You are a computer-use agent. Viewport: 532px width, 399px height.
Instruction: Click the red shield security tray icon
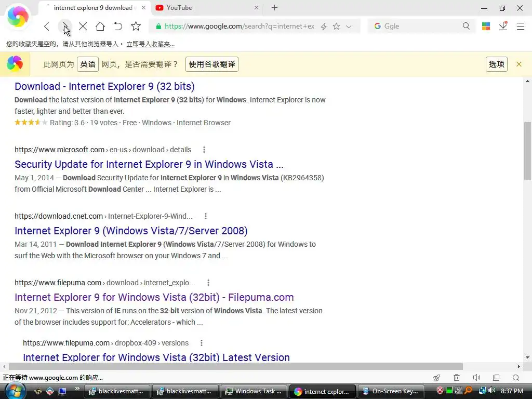(x=440, y=391)
